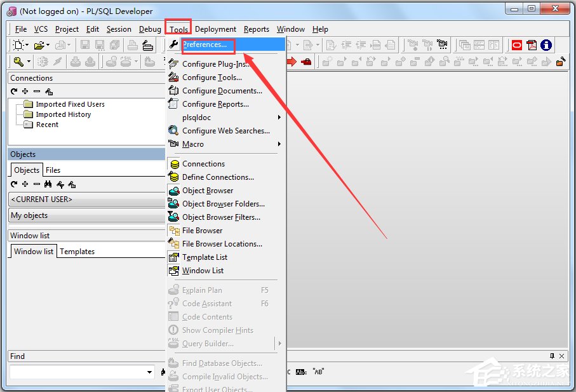The image size is (576, 392).
Task: Open the Reports menu
Action: tap(257, 29)
